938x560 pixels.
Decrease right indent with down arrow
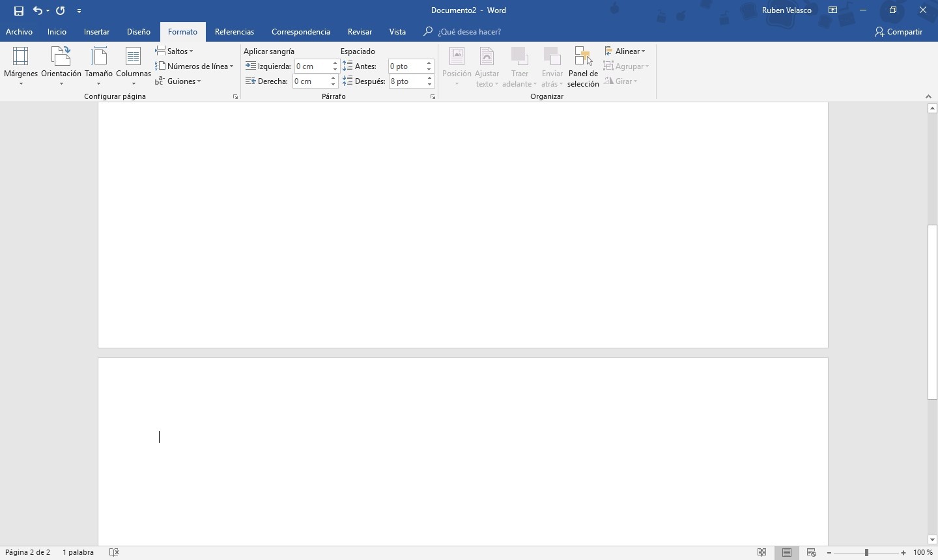click(x=334, y=84)
